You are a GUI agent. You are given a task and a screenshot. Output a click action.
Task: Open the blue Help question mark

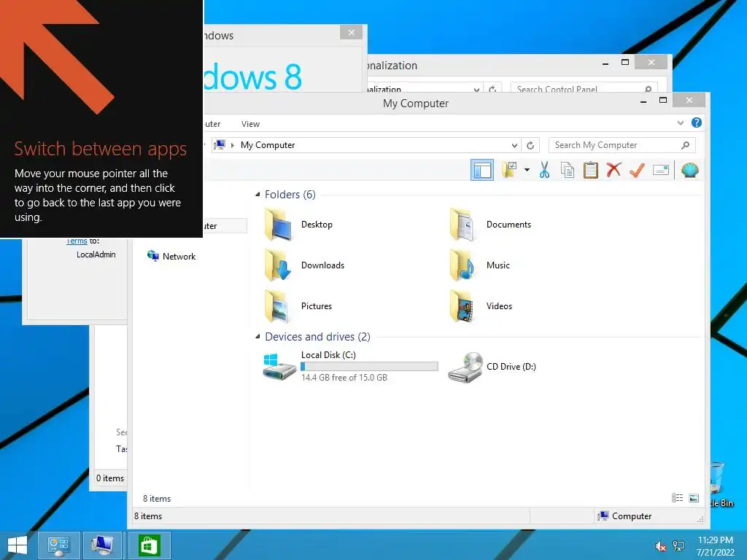697,122
